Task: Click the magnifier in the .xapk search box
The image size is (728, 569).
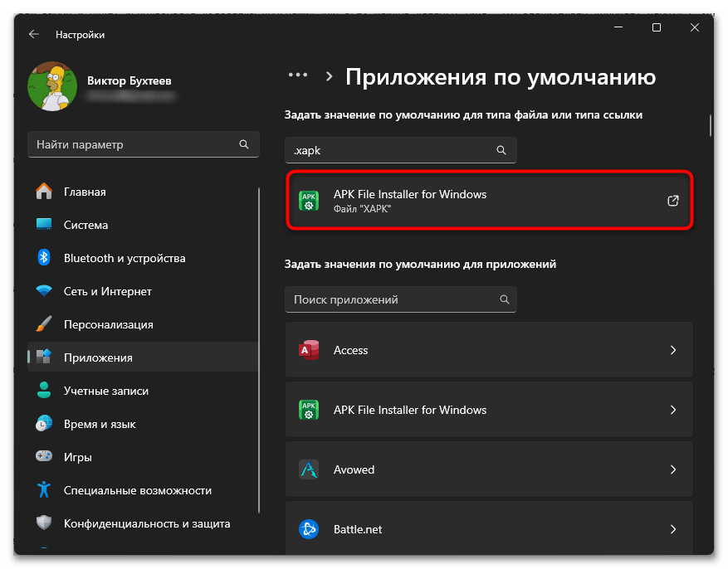Action: pos(501,150)
